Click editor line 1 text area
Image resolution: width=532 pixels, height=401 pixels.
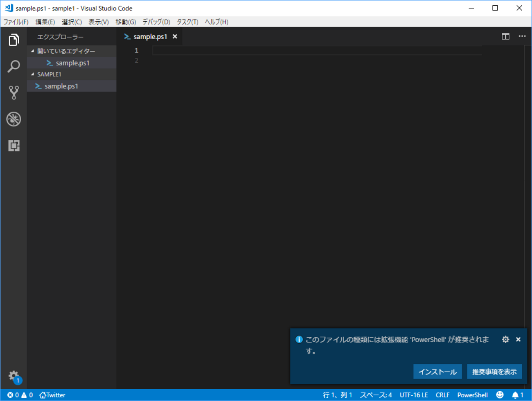point(317,50)
